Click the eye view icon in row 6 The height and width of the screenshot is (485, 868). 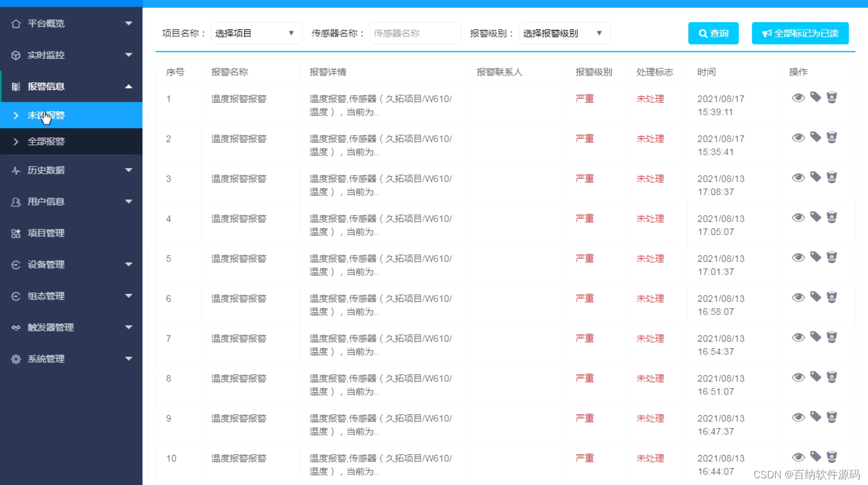pos(798,298)
